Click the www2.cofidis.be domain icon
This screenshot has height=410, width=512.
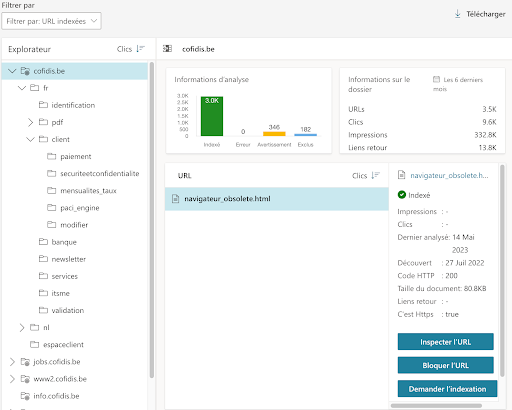click(25, 379)
